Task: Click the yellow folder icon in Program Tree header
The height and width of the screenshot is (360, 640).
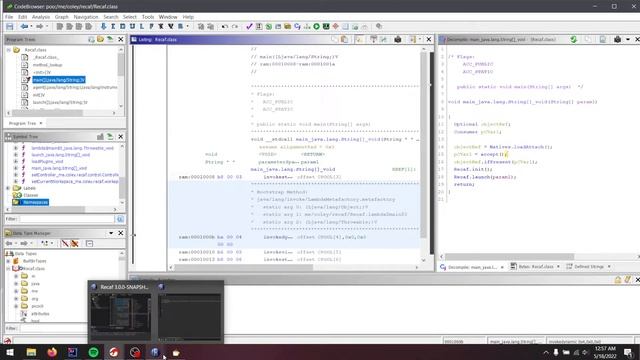Action: coord(100,39)
